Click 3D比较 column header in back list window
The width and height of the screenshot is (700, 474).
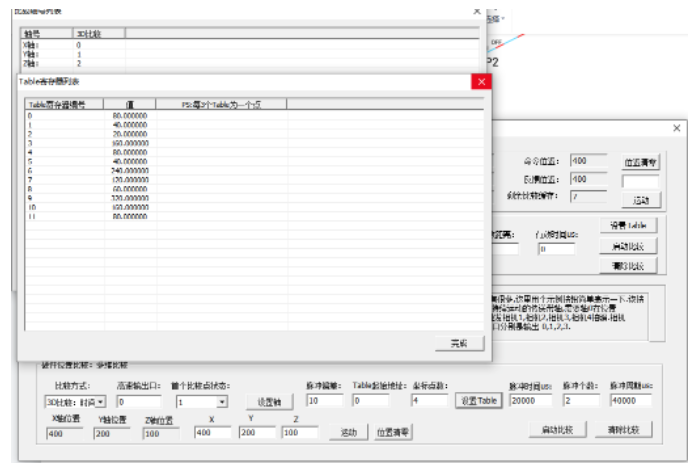pos(99,33)
